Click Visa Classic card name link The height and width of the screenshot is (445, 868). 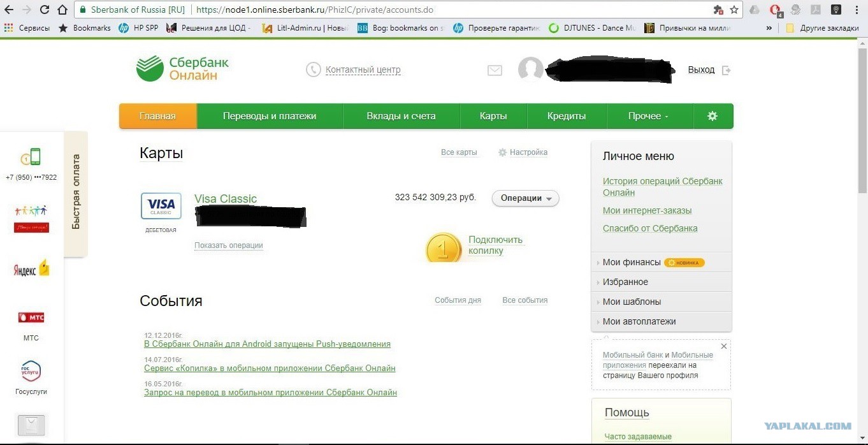226,199
